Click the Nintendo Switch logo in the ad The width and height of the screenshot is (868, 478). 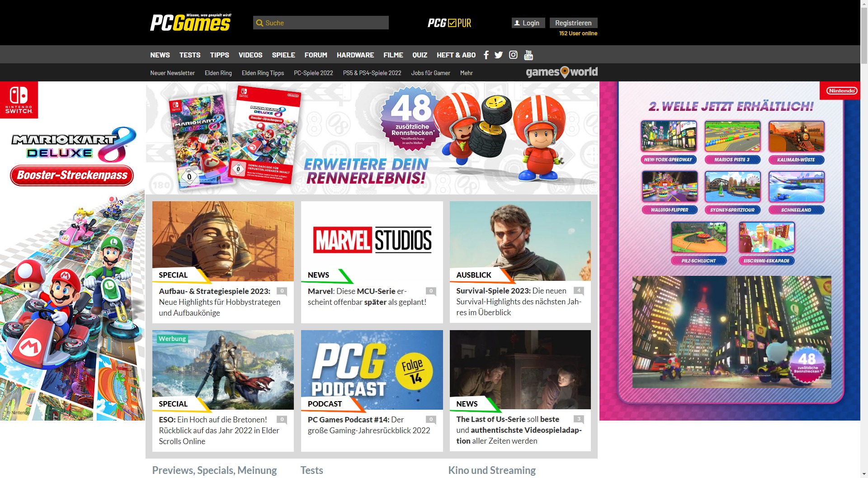pos(19,100)
